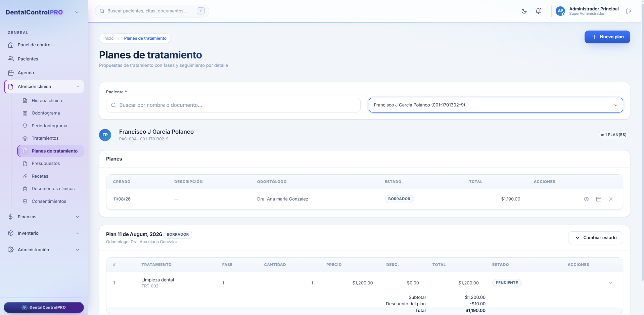Open notifications bell icon
Viewport: 644px width, 315px height.
(538, 11)
